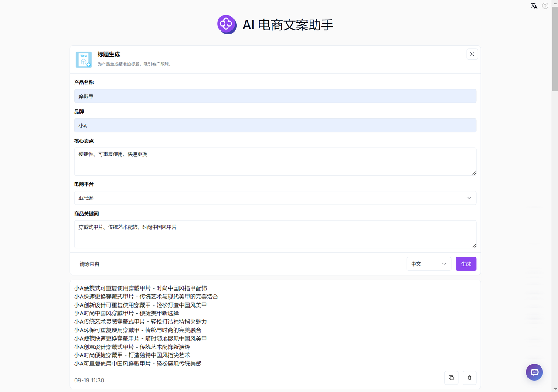Screen dimensions: 558x392
Task: Close the 标题生成 panel
Action: coord(472,54)
